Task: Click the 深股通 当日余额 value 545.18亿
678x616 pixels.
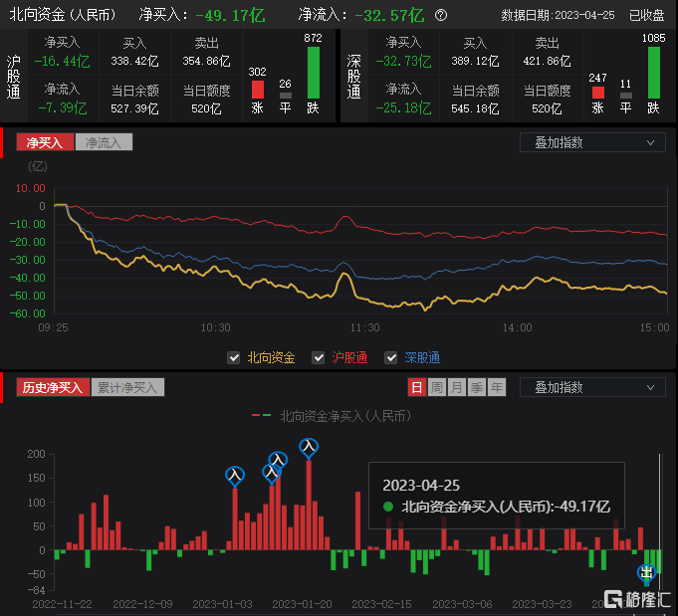Action: pos(475,108)
